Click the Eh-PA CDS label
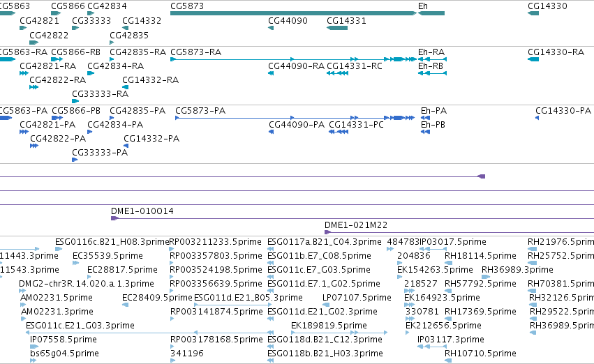This screenshot has height=364, width=594. click(433, 111)
